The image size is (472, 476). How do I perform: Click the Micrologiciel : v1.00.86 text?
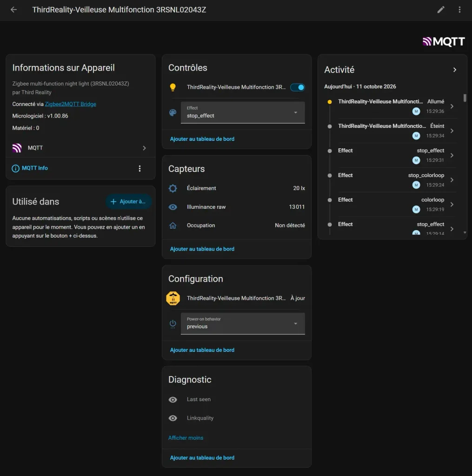(x=40, y=116)
